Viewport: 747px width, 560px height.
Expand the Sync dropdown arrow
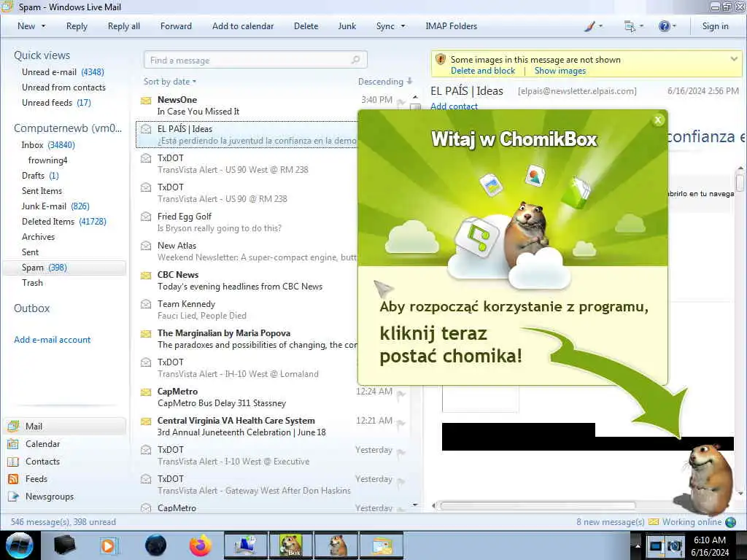tap(403, 26)
